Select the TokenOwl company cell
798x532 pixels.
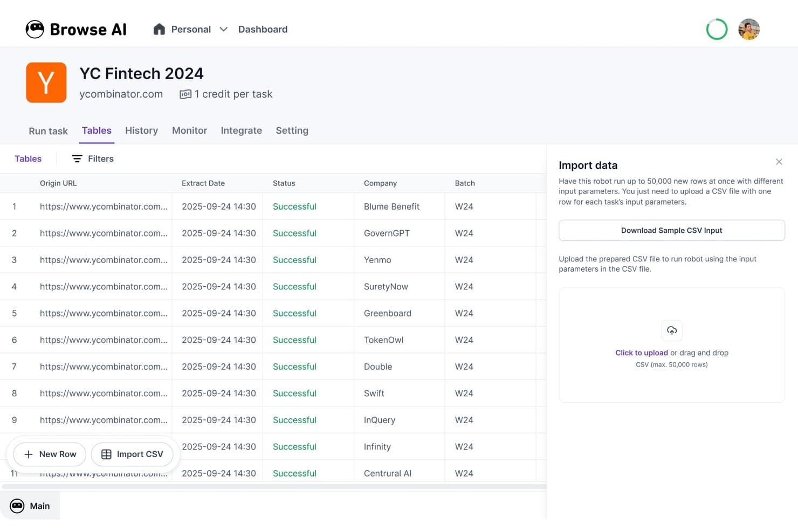[x=399, y=340]
